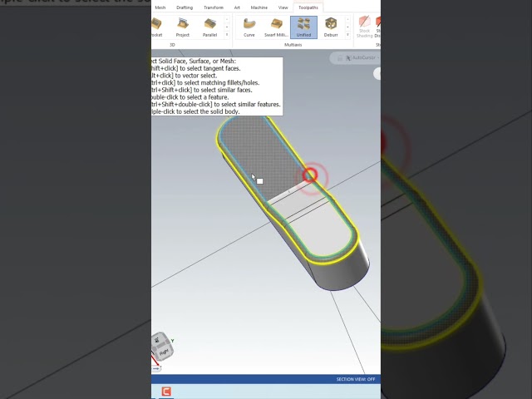Click the Multiaxis gallery scroll-up arrow
Screen dimensions: 532x399
coord(347,19)
